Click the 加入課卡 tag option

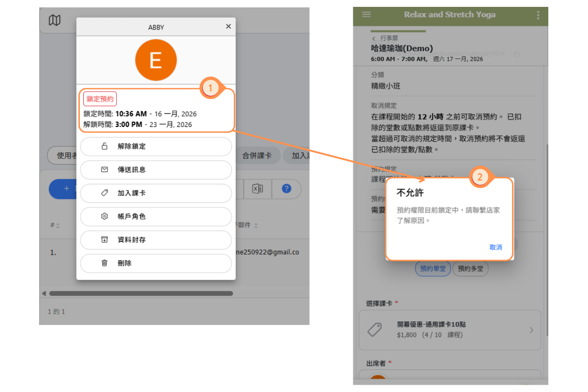(x=155, y=193)
